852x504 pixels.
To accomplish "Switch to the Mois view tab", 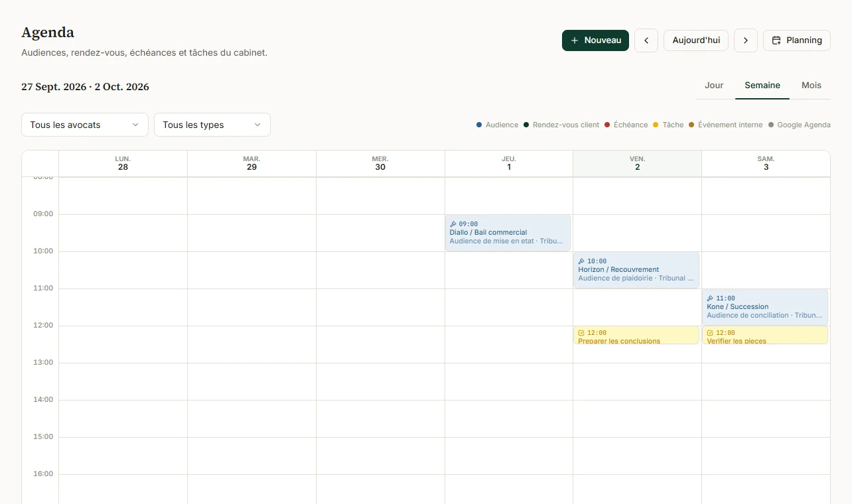I will 812,86.
